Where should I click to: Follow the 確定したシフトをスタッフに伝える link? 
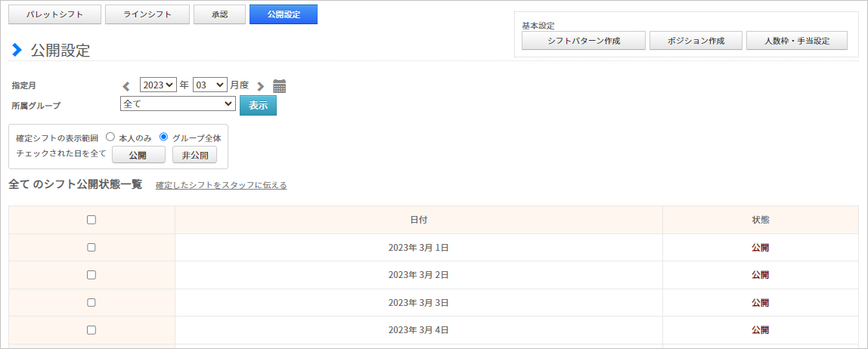coord(222,185)
